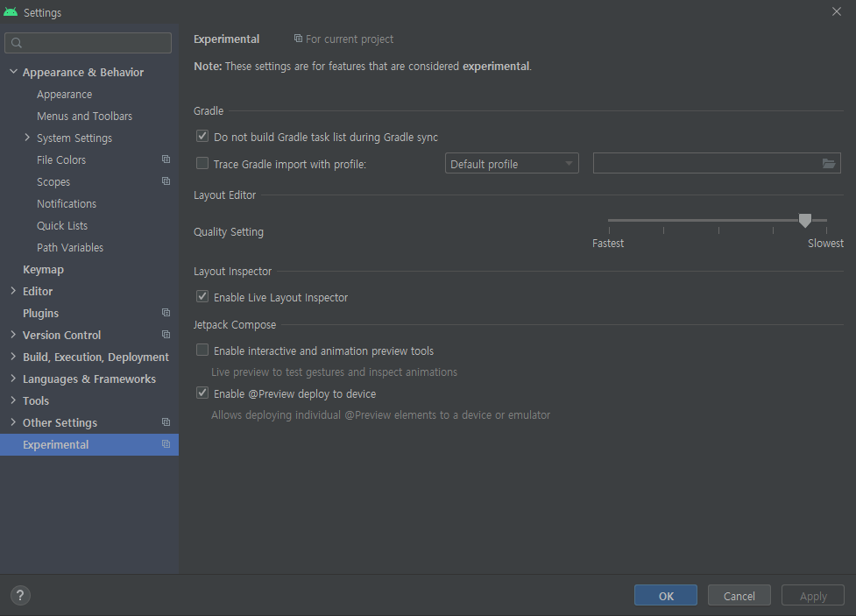
Task: Click the project-level icon beside Other Settings
Action: [166, 422]
